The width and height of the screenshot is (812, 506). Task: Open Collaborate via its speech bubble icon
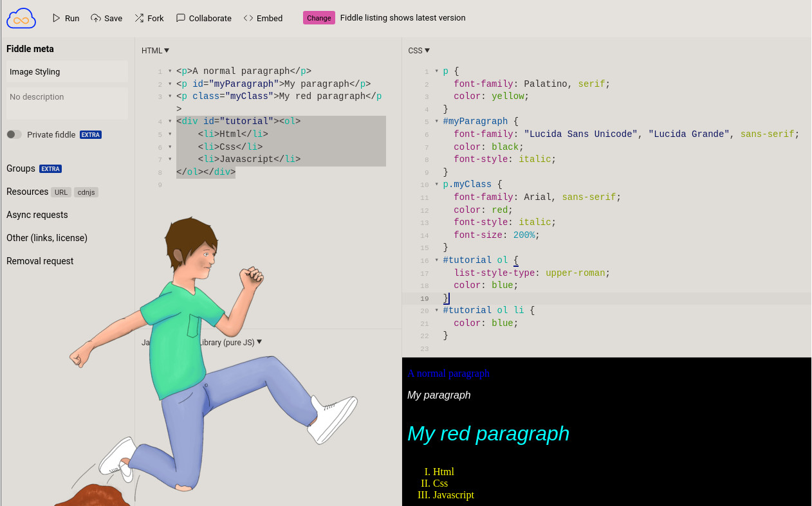coord(181,18)
